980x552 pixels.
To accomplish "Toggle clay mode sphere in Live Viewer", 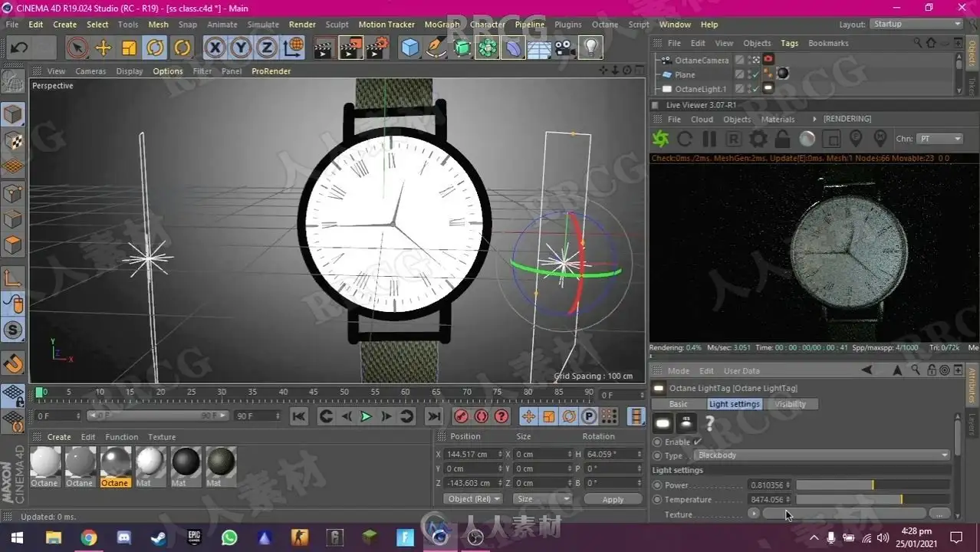I will 807,139.
